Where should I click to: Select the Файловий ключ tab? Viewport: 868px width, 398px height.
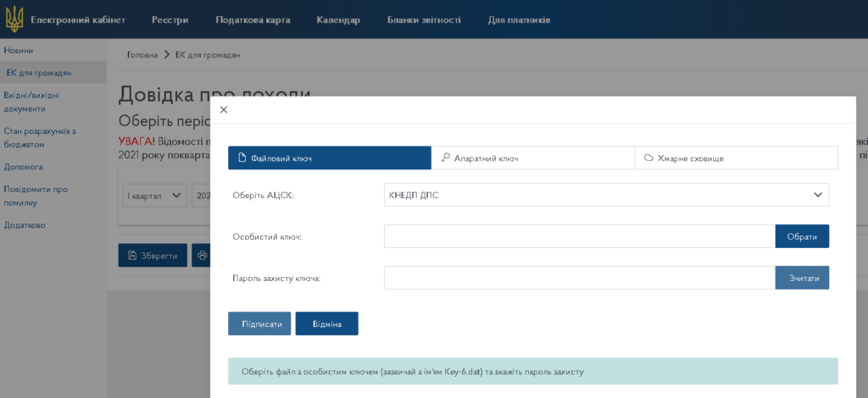pyautogui.click(x=329, y=158)
